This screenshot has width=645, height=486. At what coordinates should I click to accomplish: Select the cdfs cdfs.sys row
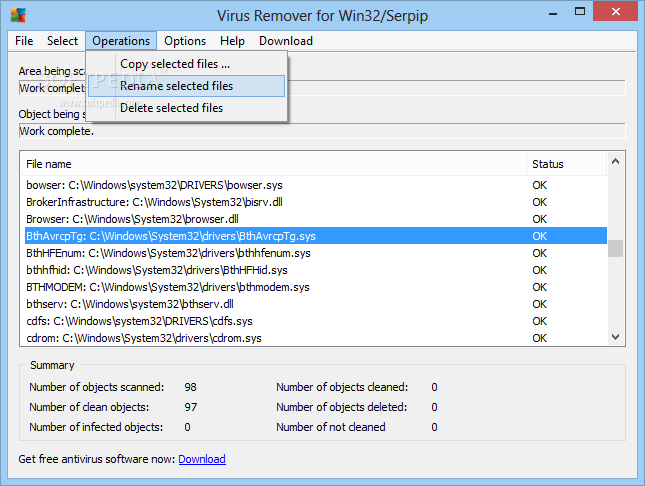tap(316, 321)
